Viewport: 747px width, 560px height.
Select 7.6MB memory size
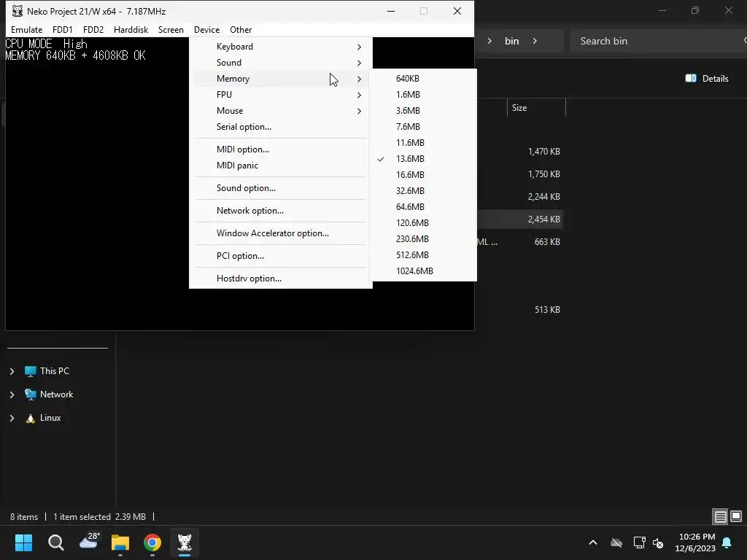coord(423,127)
